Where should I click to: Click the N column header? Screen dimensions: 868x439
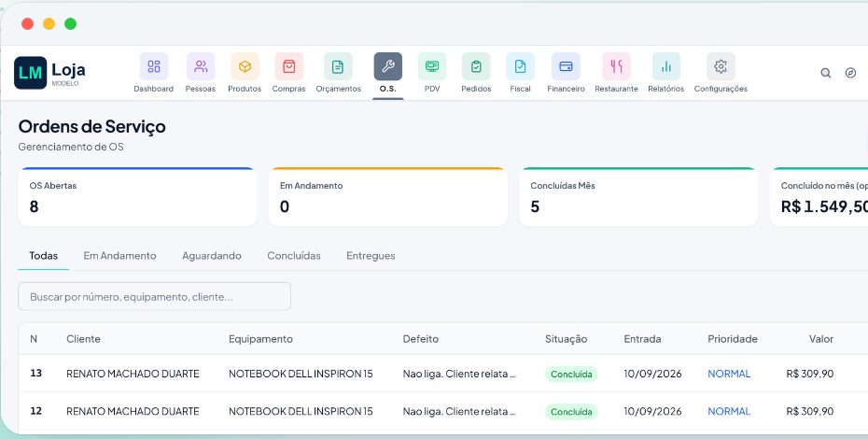coord(34,339)
